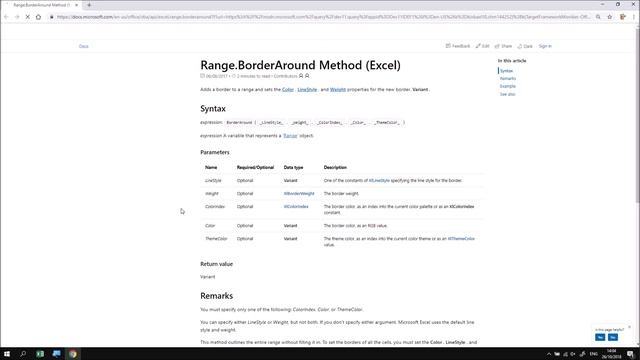Switch to Excel from the taskbar
Image resolution: width=640 pixels, height=360 pixels.
40,354
